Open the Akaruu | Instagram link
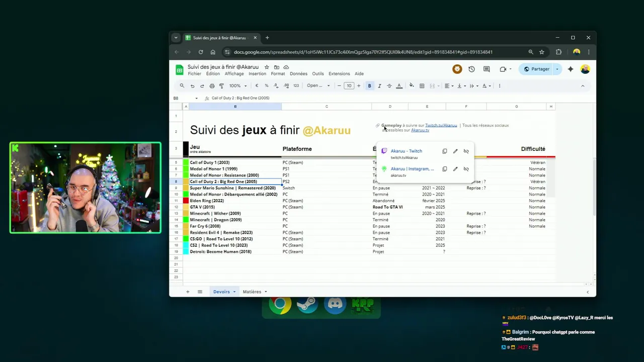The height and width of the screenshot is (362, 644). 412,169
